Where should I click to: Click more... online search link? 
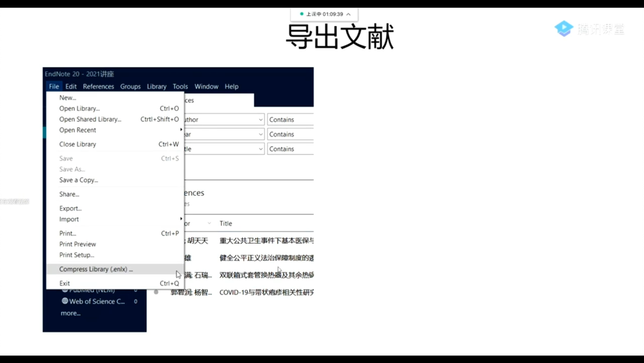click(x=71, y=313)
